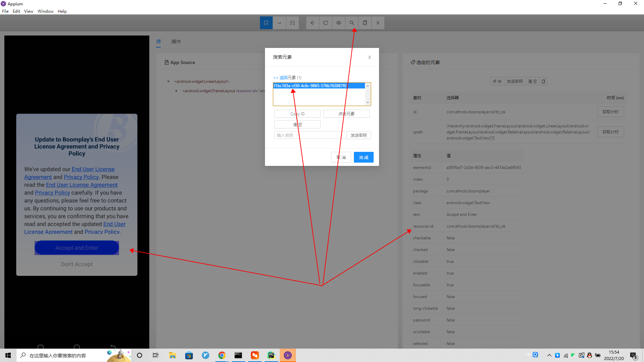This screenshot has width=644, height=362.
Task: Open Chrome from the taskbar
Action: (x=222, y=355)
